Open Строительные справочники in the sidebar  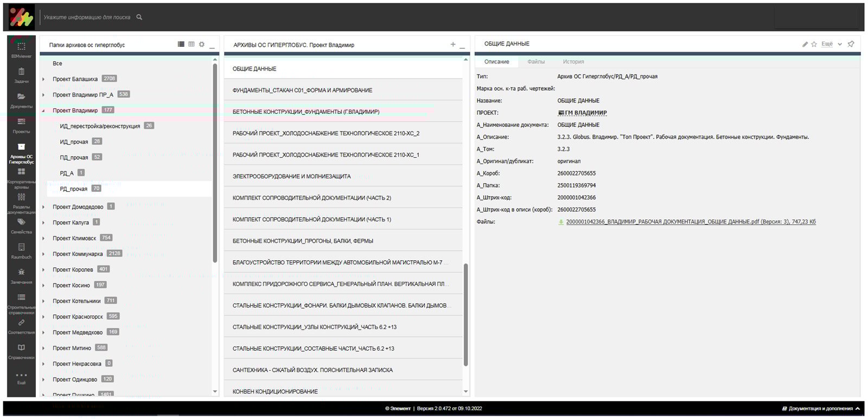tap(21, 304)
